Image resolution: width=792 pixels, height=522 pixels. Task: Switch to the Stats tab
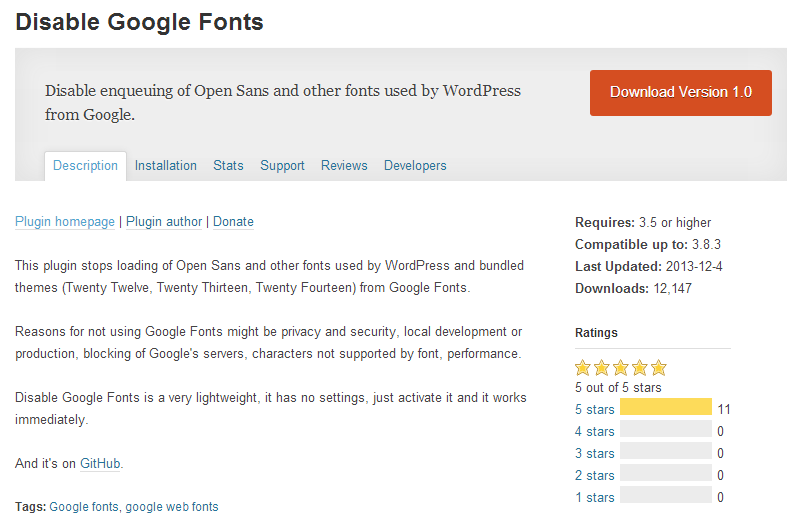[228, 166]
